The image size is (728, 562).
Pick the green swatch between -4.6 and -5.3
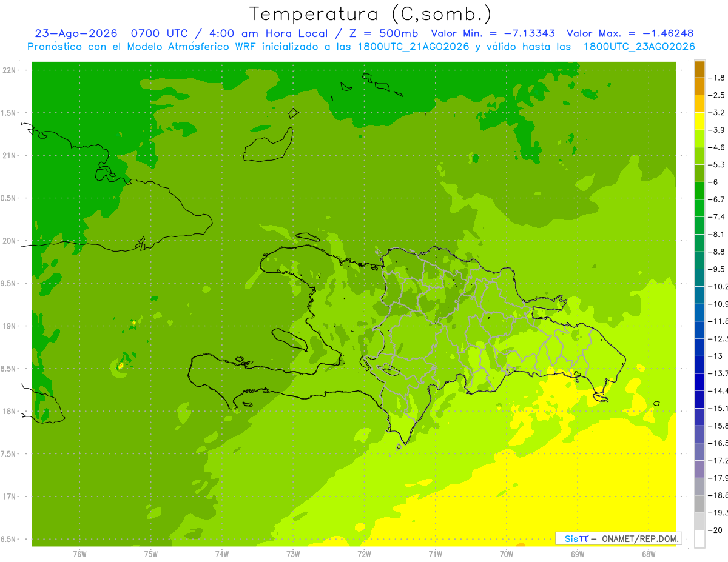pos(699,156)
